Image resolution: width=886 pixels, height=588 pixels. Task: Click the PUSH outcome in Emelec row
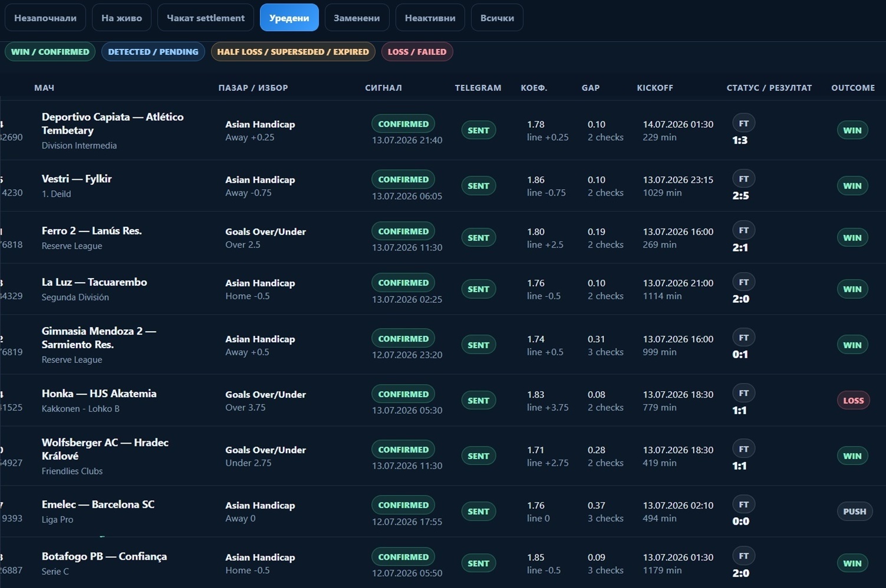[x=854, y=511]
